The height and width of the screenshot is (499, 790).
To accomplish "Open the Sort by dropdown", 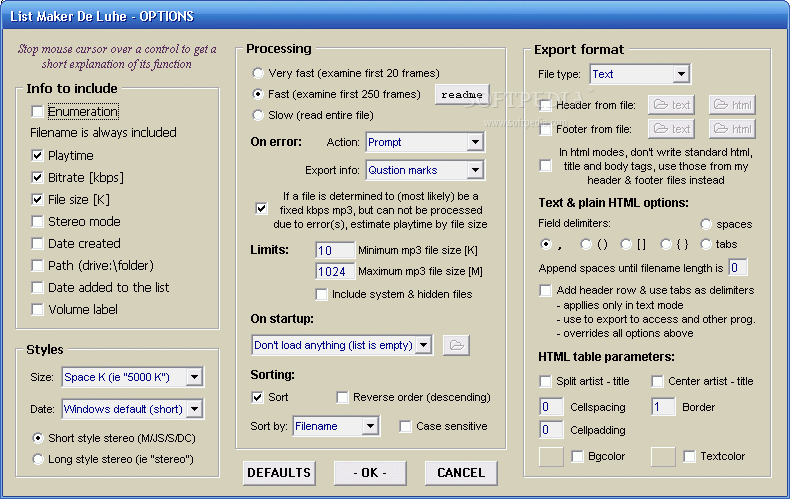I will pos(370,426).
